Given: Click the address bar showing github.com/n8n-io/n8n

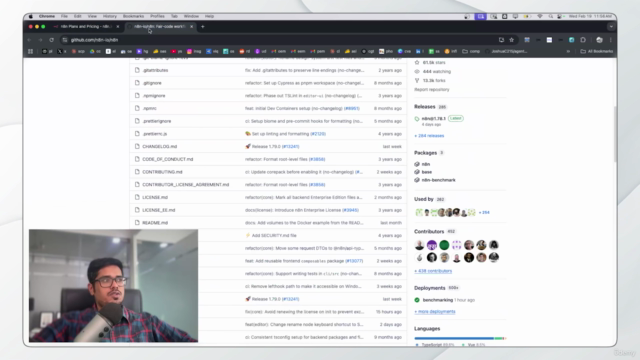Looking at the screenshot, I should 282,40.
